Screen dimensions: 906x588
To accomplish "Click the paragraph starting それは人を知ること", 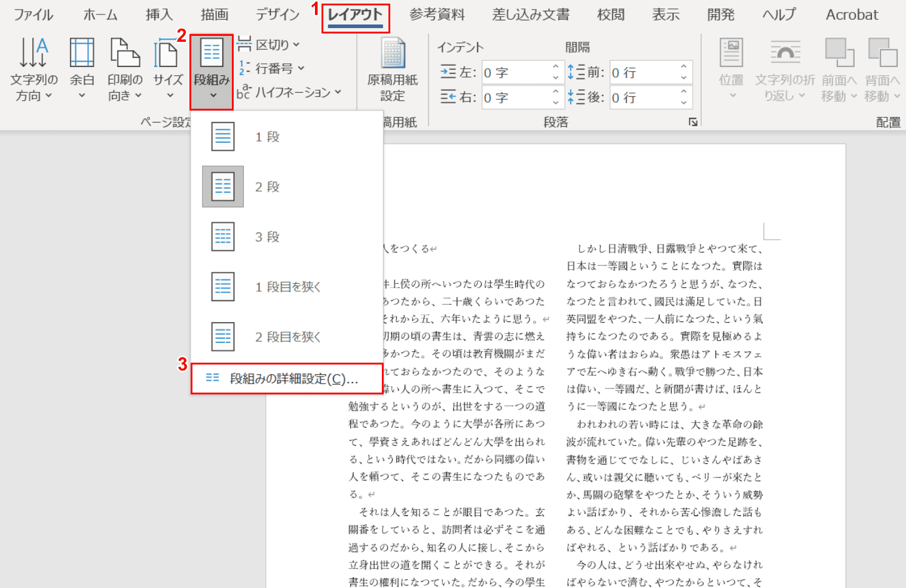I will [x=447, y=547].
